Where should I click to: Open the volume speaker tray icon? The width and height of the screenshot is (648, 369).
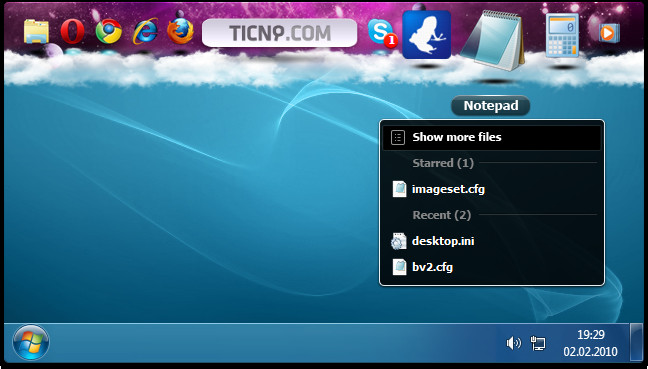(x=514, y=343)
